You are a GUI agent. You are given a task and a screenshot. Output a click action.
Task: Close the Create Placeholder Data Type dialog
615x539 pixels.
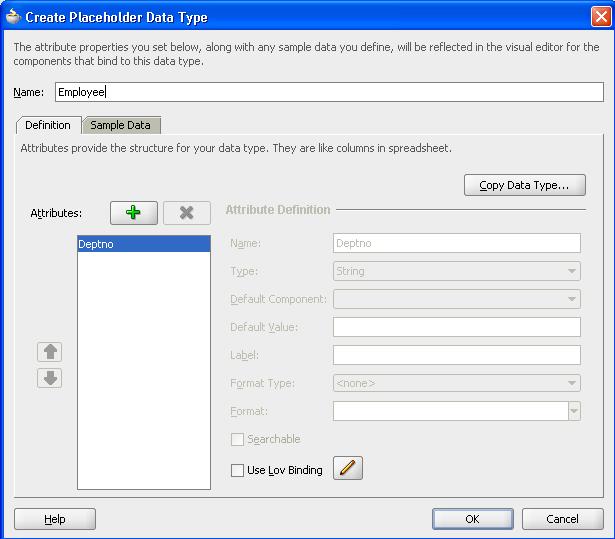click(x=598, y=16)
